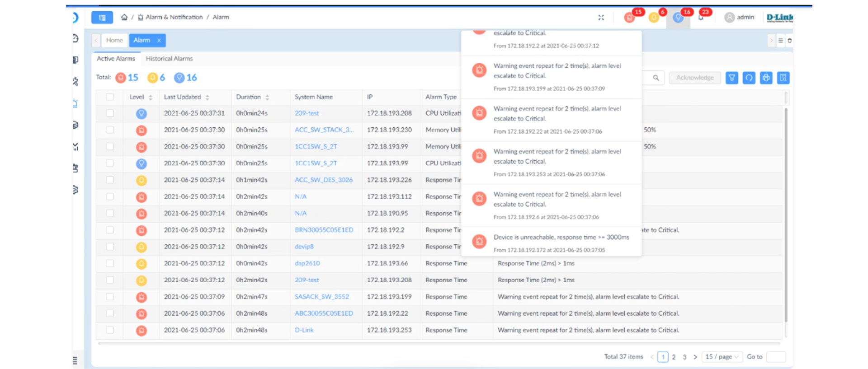This screenshot has height=369, width=868.
Task: Click the print icon button
Action: point(766,78)
